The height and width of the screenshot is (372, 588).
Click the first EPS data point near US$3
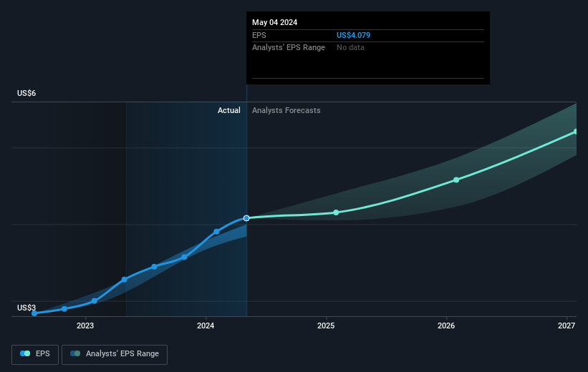coord(34,313)
